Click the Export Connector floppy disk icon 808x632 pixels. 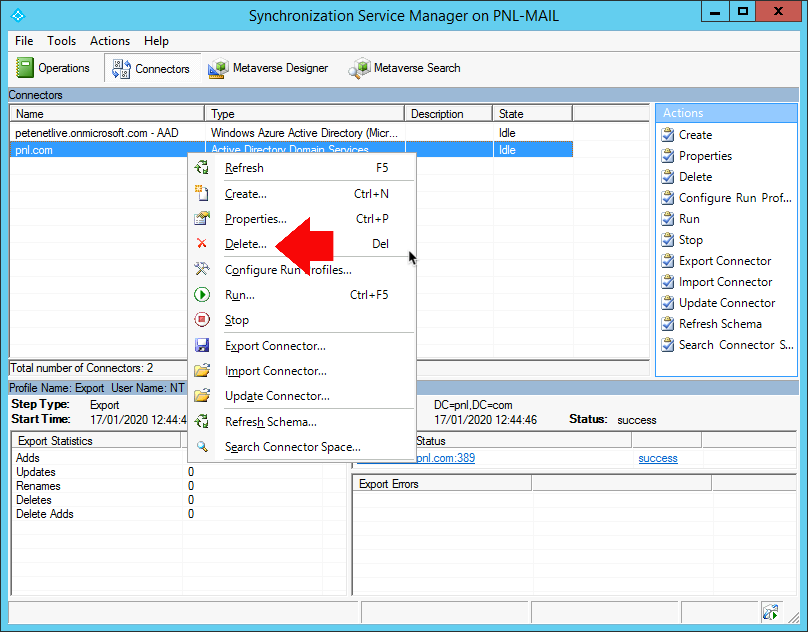tap(201, 345)
